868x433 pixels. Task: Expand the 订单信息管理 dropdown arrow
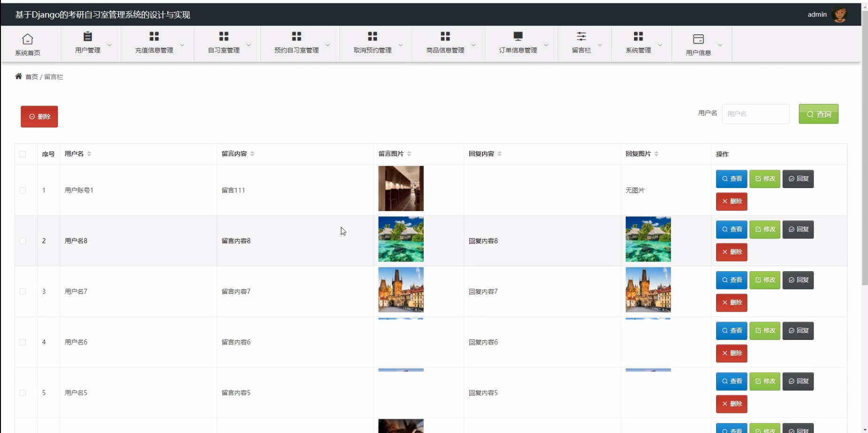[x=546, y=45]
